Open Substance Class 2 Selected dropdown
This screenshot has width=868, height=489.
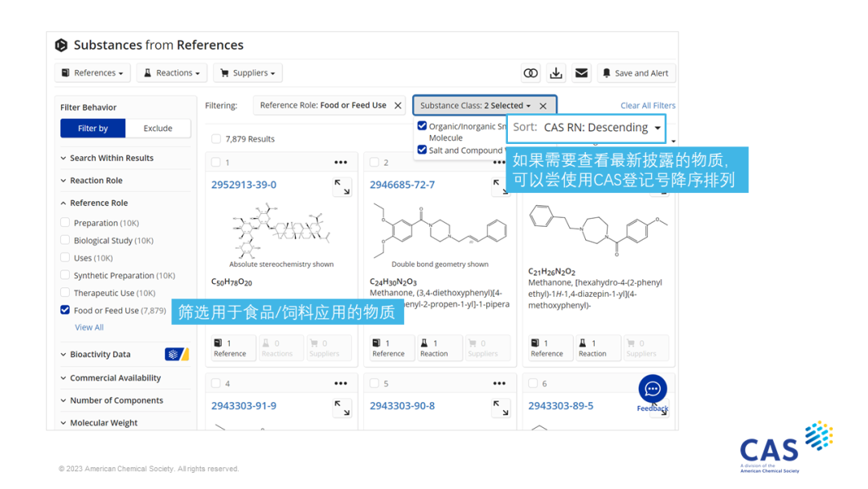pyautogui.click(x=475, y=106)
